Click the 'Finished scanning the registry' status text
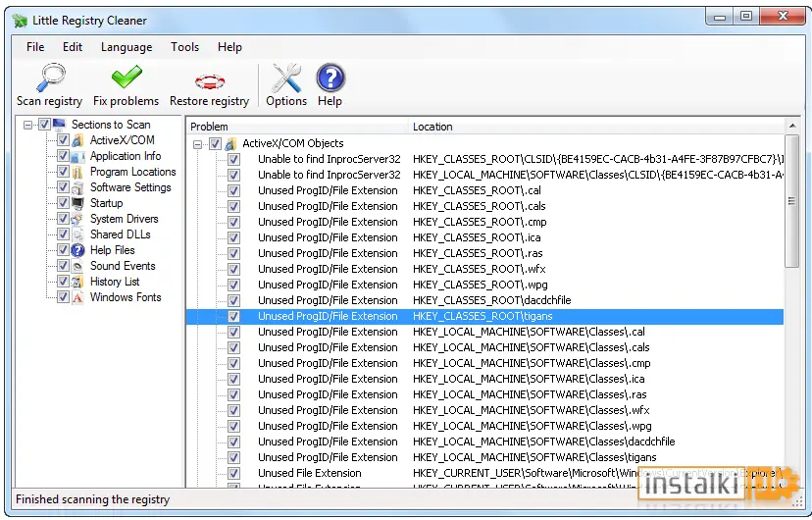This screenshot has height=520, width=812. [93, 499]
